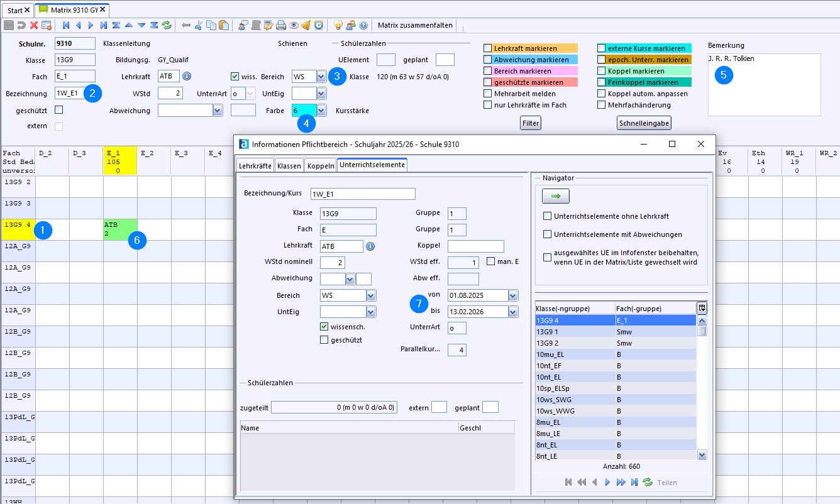840x504 pixels.
Task: Click the column chooser icon in Navigator list
Action: coord(702,307)
